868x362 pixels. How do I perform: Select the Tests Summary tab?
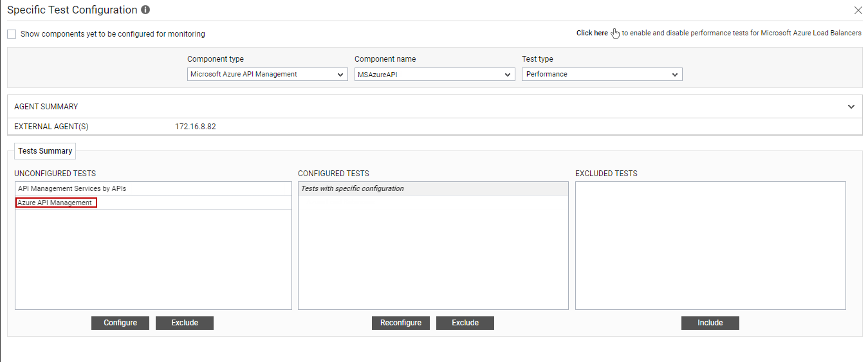click(x=45, y=151)
